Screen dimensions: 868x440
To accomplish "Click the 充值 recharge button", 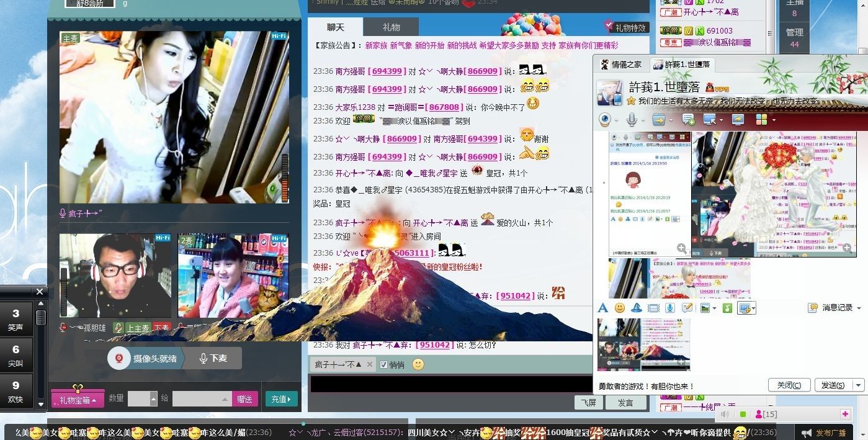I will 281,398.
